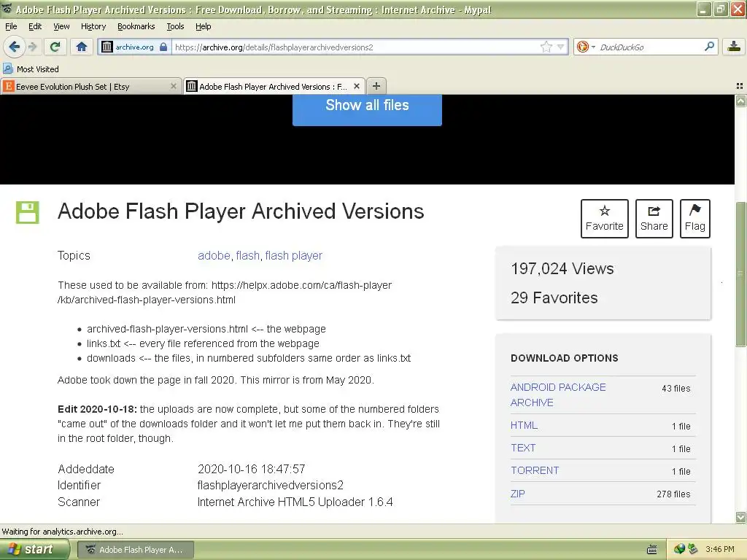Click the taskbar keyboard tray icon
This screenshot has height=560, width=747.
tap(651, 550)
